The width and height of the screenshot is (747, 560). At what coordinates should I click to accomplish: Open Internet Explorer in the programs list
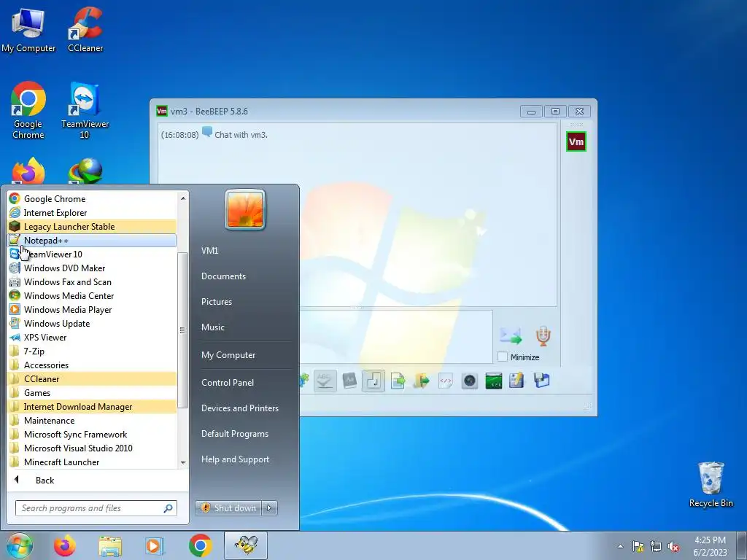point(92,213)
